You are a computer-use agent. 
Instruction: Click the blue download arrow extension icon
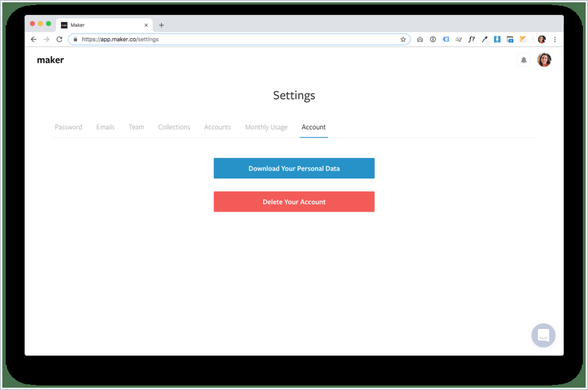(x=497, y=39)
